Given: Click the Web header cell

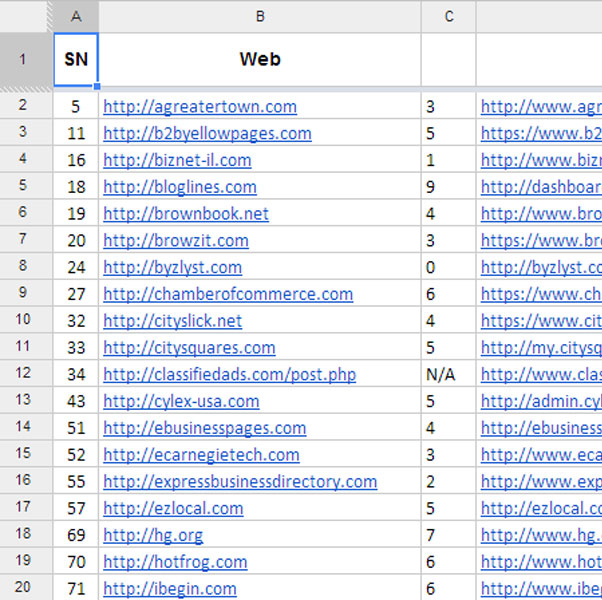Looking at the screenshot, I should (x=260, y=59).
